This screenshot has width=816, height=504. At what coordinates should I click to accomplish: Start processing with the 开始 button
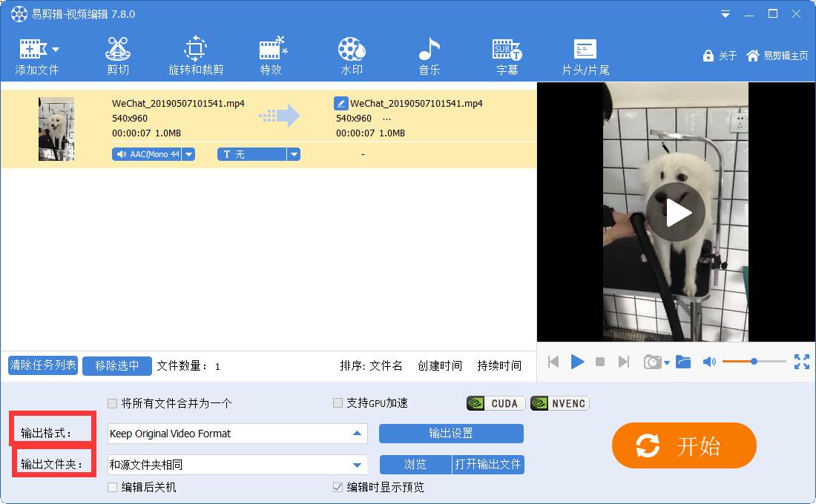pos(684,445)
